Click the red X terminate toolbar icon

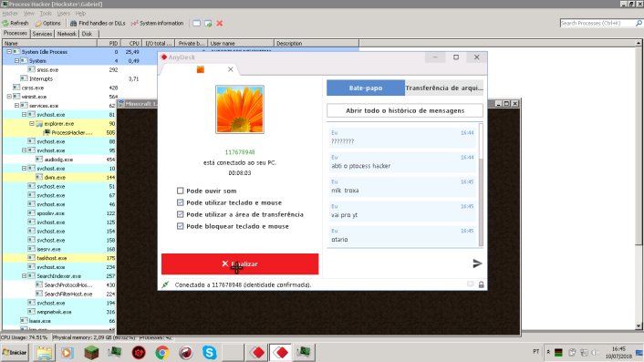coord(220,24)
